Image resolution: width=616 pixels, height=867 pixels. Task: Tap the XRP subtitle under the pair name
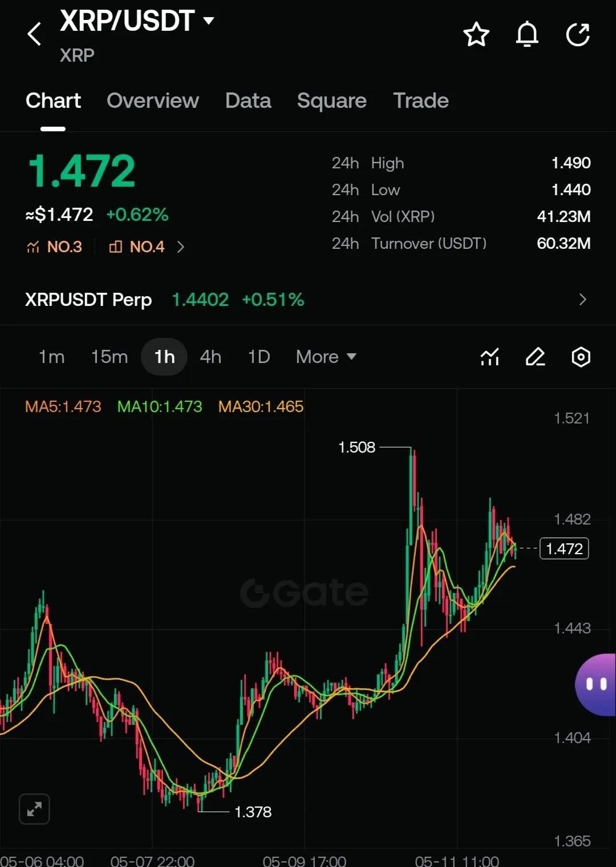click(77, 55)
